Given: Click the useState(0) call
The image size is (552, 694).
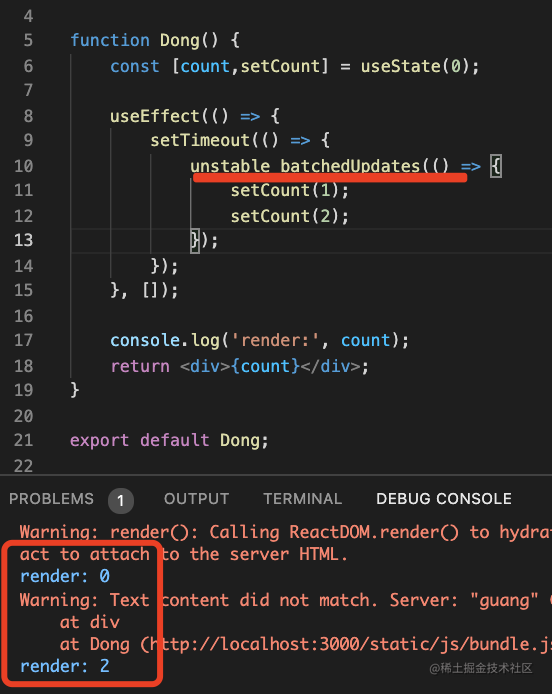Looking at the screenshot, I should (x=420, y=66).
